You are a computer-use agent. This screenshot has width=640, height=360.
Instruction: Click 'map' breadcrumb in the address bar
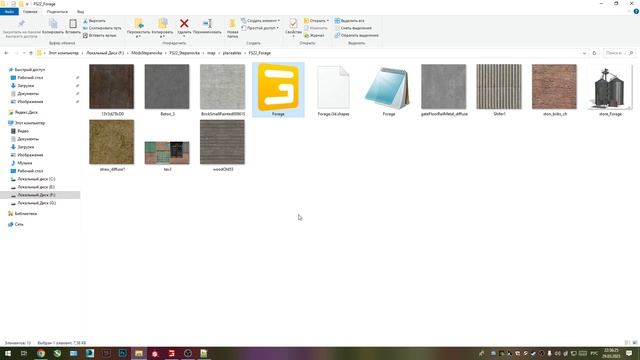[211, 53]
